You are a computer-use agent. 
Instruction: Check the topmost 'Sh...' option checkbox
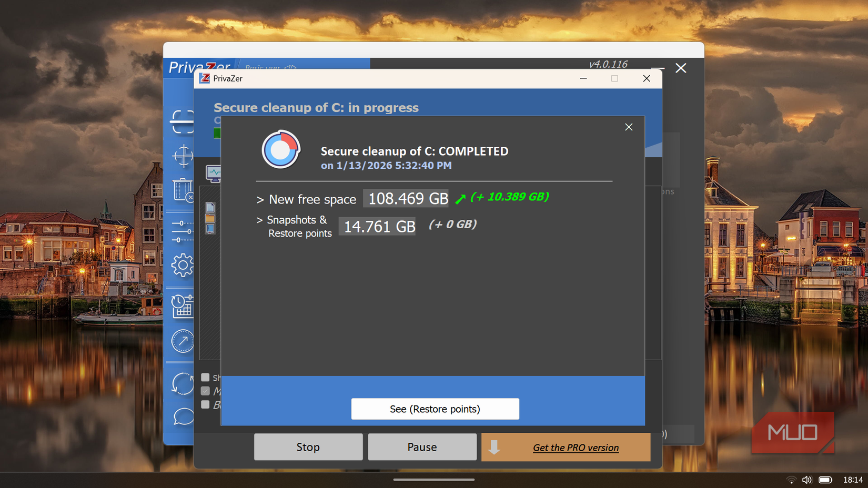[205, 377]
